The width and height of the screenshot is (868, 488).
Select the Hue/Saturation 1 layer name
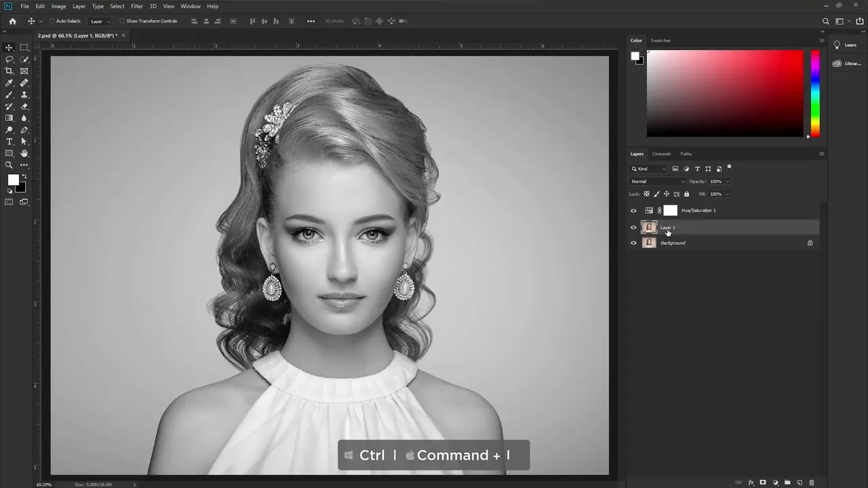pyautogui.click(x=698, y=211)
